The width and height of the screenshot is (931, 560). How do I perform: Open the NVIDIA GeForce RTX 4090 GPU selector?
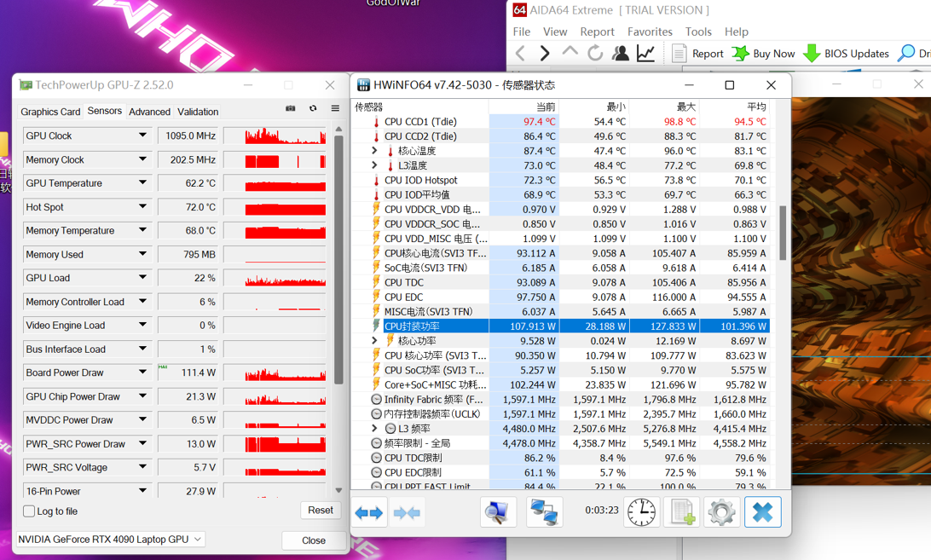click(x=111, y=540)
